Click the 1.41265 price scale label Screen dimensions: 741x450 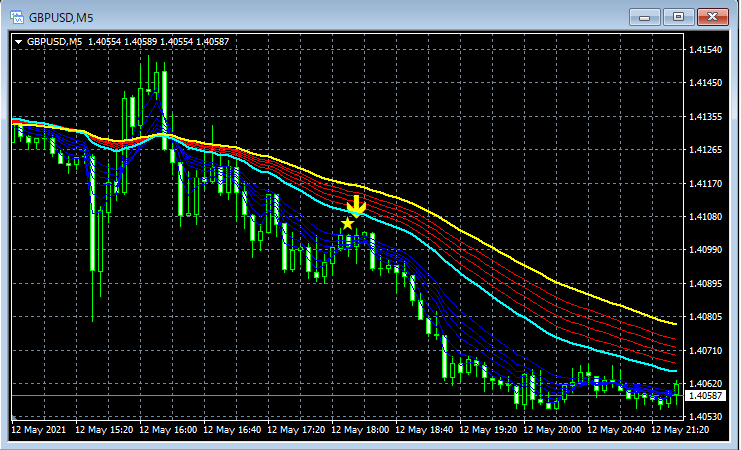[x=706, y=150]
